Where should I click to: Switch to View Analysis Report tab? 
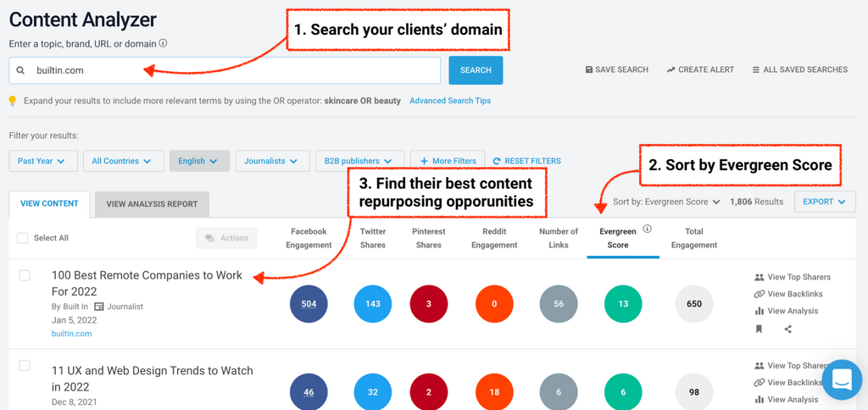point(152,204)
